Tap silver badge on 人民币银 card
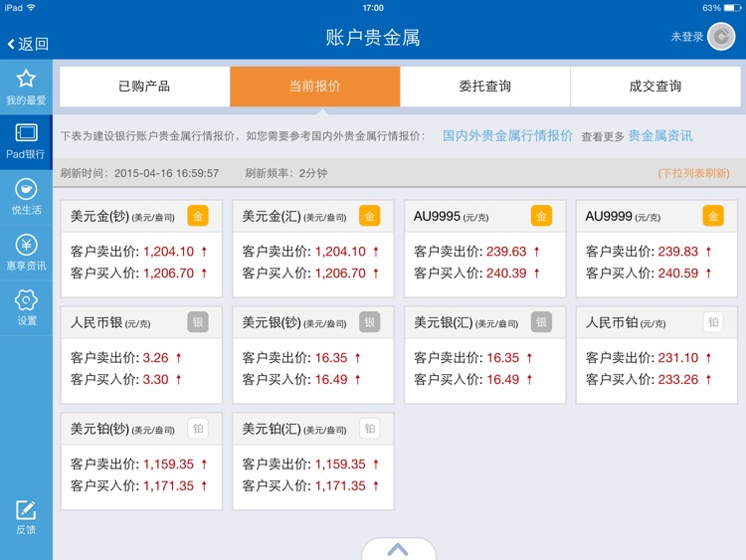746x560 pixels. coord(198,322)
